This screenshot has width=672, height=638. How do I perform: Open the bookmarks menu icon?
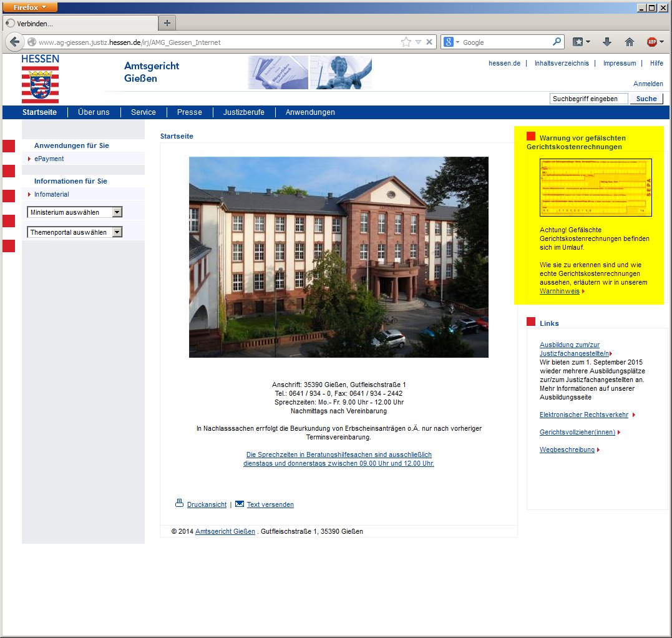click(x=582, y=42)
